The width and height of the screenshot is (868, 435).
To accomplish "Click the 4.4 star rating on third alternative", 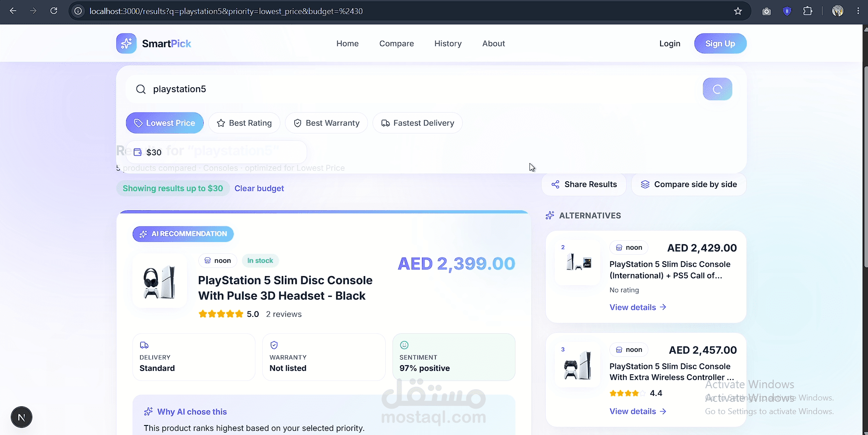I will (x=636, y=393).
